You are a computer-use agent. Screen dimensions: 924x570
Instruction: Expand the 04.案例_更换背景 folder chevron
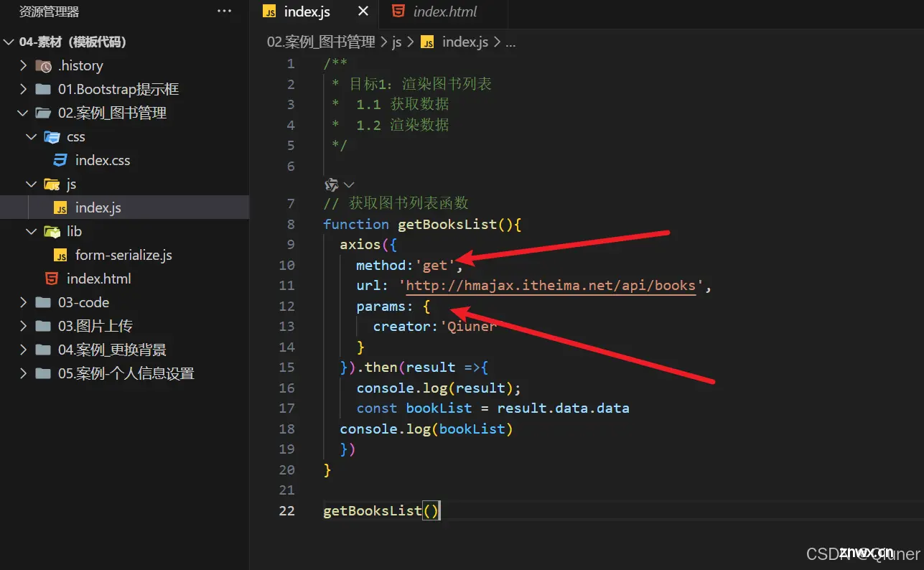click(x=23, y=350)
